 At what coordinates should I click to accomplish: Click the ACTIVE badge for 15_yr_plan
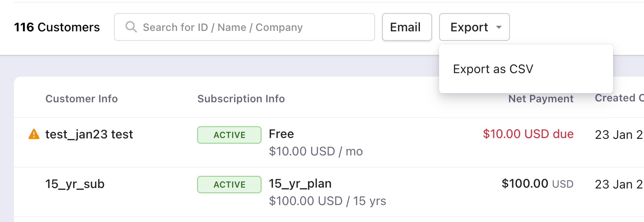tap(229, 185)
